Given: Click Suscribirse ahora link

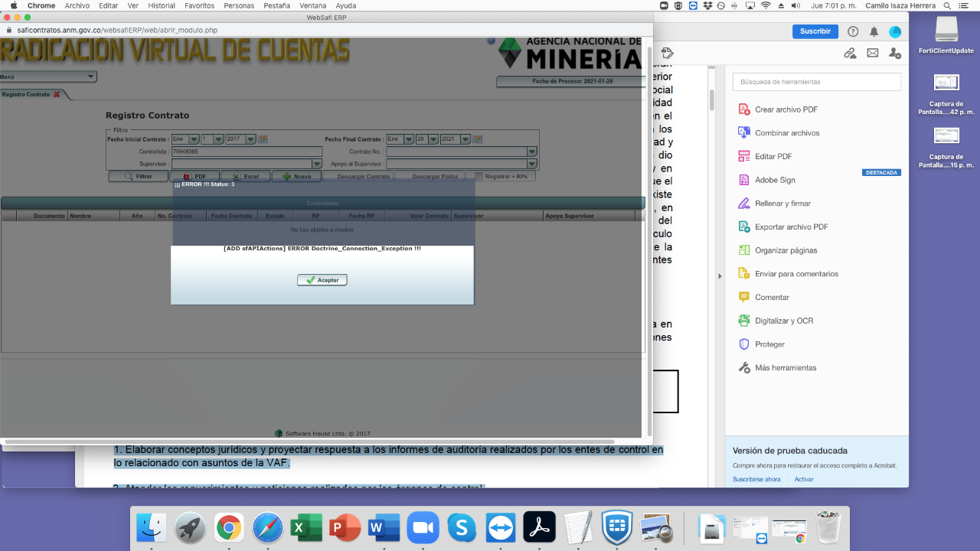Looking at the screenshot, I should click(756, 479).
